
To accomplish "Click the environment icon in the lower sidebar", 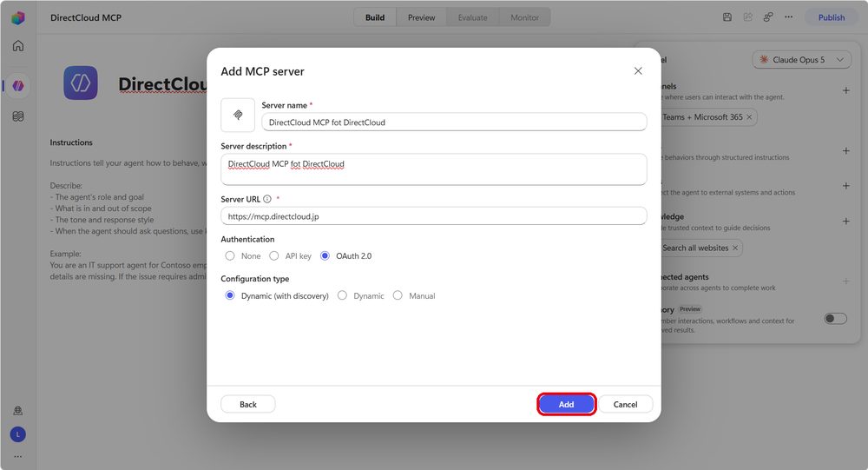I will [x=17, y=411].
